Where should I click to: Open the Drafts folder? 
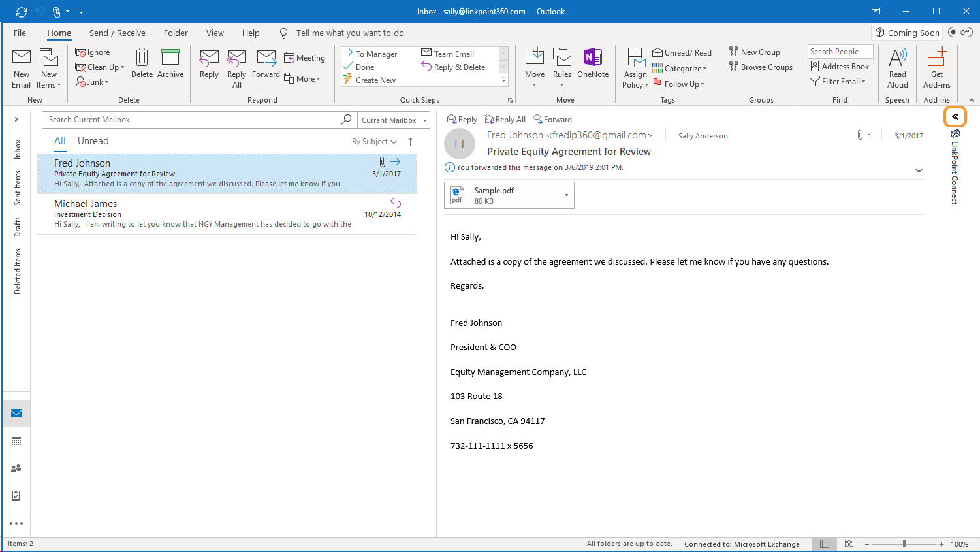coord(18,227)
